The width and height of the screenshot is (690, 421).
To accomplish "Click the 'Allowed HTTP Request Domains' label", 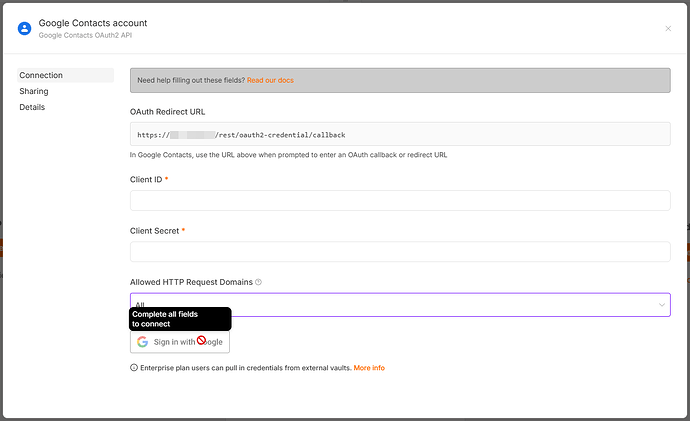I will click(x=191, y=282).
